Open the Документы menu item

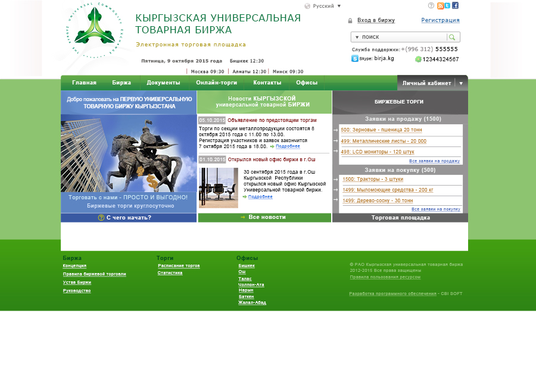pyautogui.click(x=163, y=83)
